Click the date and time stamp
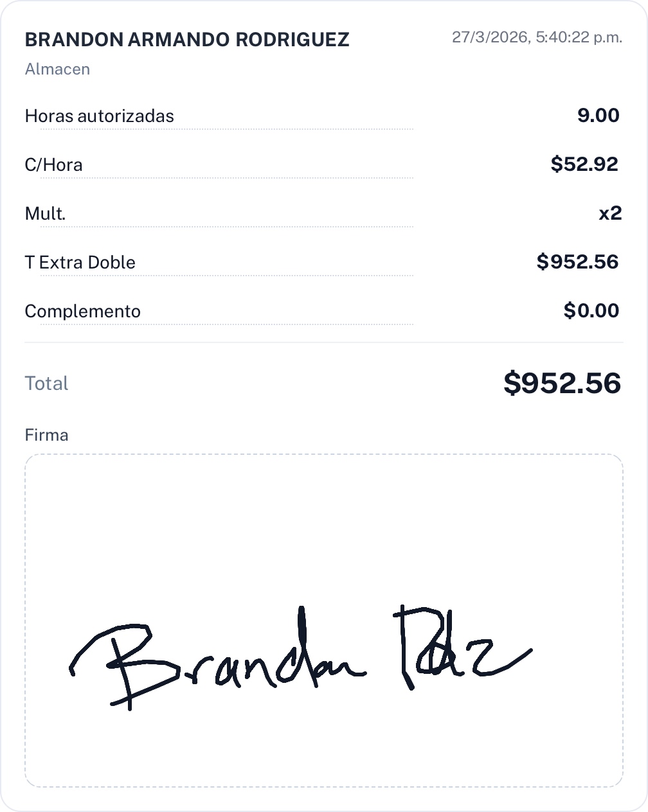648x812 pixels. click(x=537, y=37)
